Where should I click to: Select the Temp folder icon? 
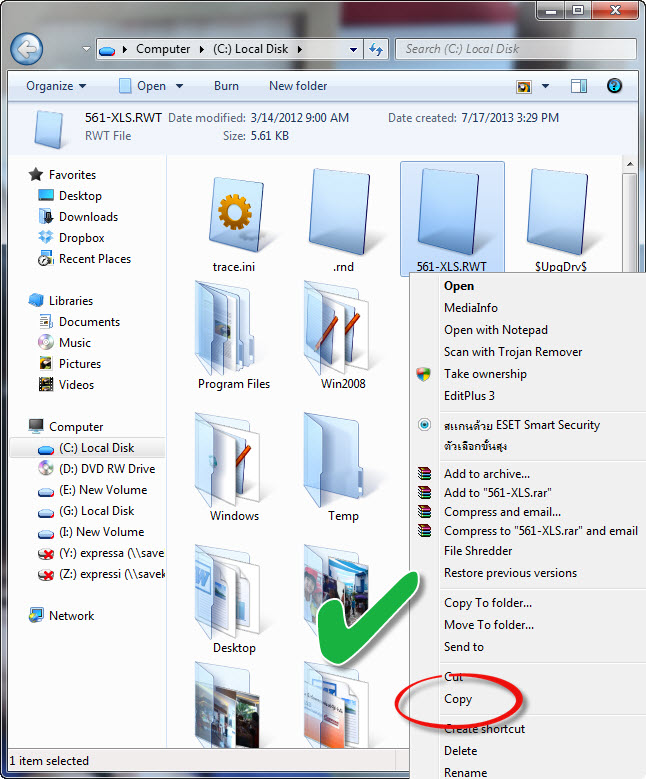click(342, 460)
